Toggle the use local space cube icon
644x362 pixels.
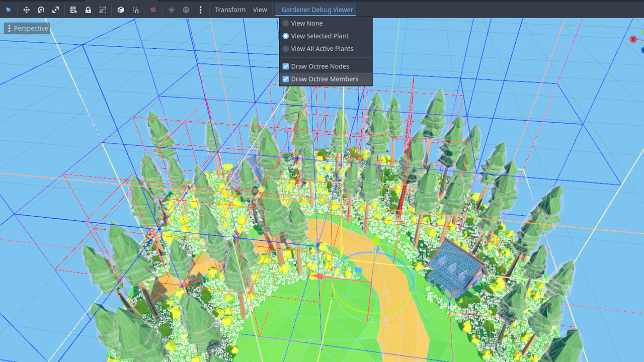click(x=121, y=10)
